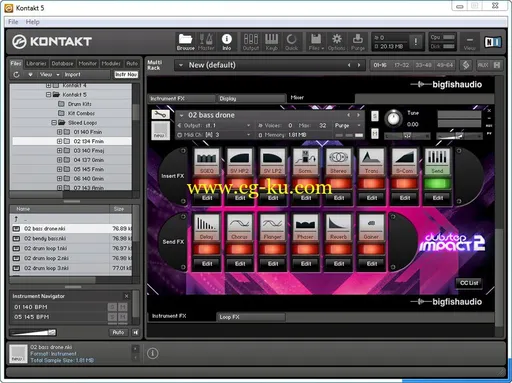Toggle the Instr Nav button
This screenshot has width=512, height=383.
[x=126, y=75]
